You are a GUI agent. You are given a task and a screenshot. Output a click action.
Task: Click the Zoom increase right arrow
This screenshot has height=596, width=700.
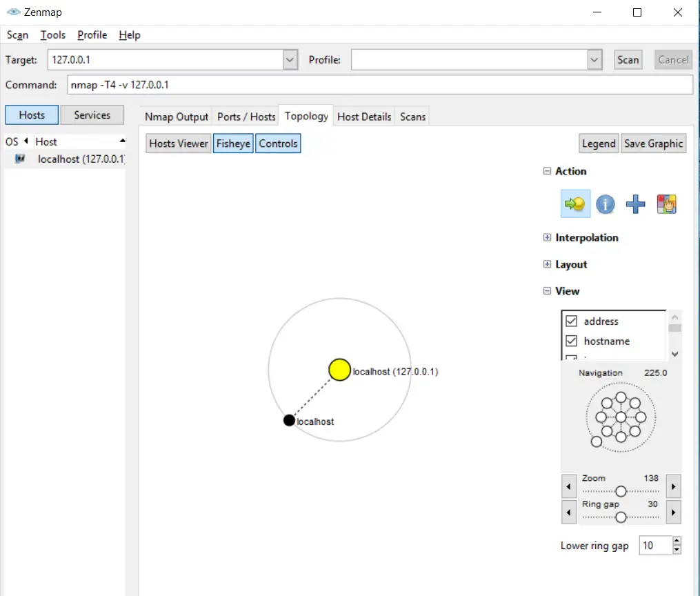pos(673,486)
